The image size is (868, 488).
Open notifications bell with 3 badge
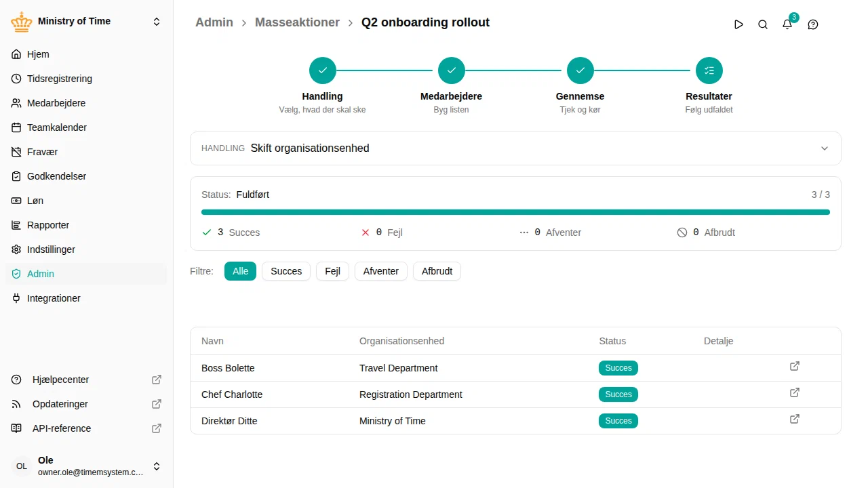787,24
